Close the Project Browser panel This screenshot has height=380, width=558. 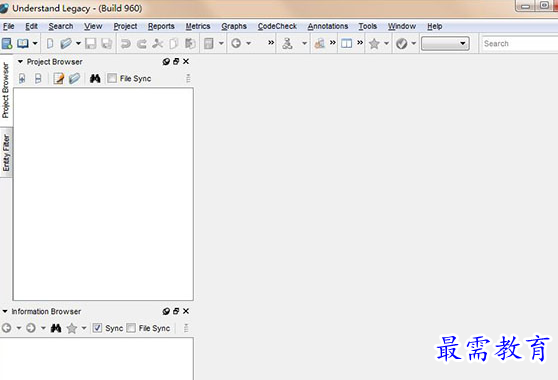(186, 62)
